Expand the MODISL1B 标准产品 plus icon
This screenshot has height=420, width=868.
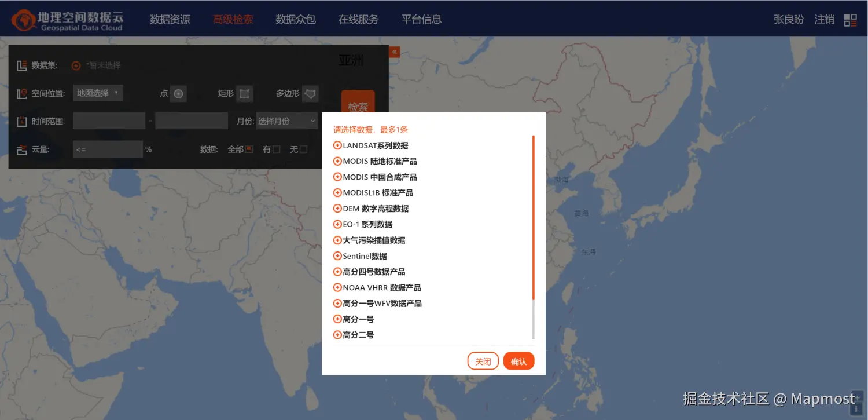[x=337, y=192]
